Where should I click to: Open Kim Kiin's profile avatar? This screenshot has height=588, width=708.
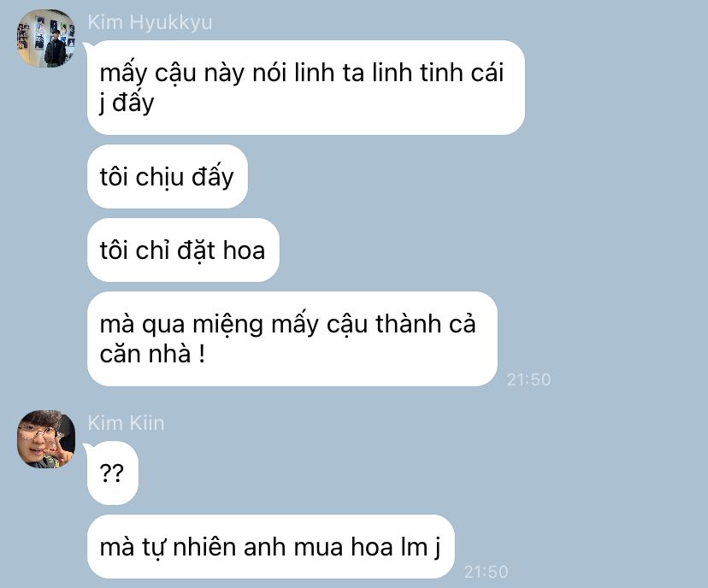pyautogui.click(x=46, y=439)
